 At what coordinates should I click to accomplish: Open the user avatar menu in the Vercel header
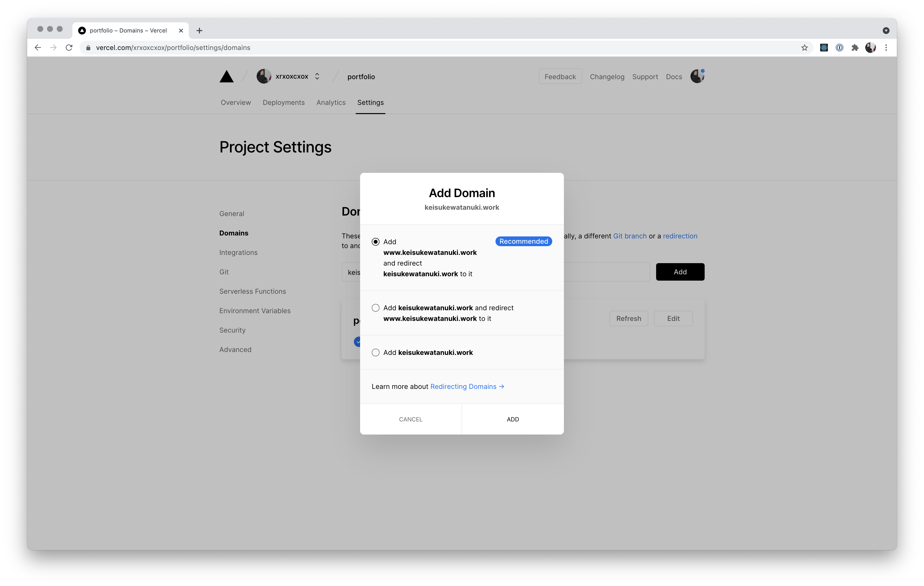[697, 76]
